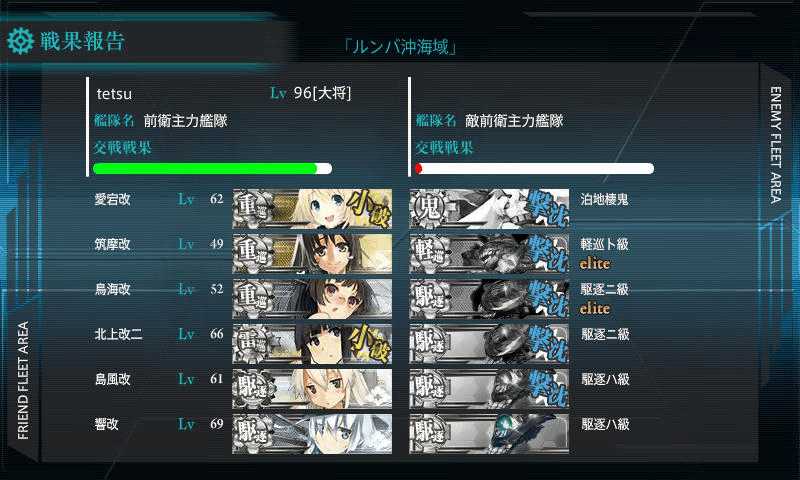Click the surviving 駆逐ハ級 enemy banner
800x480 pixels.
(489, 434)
